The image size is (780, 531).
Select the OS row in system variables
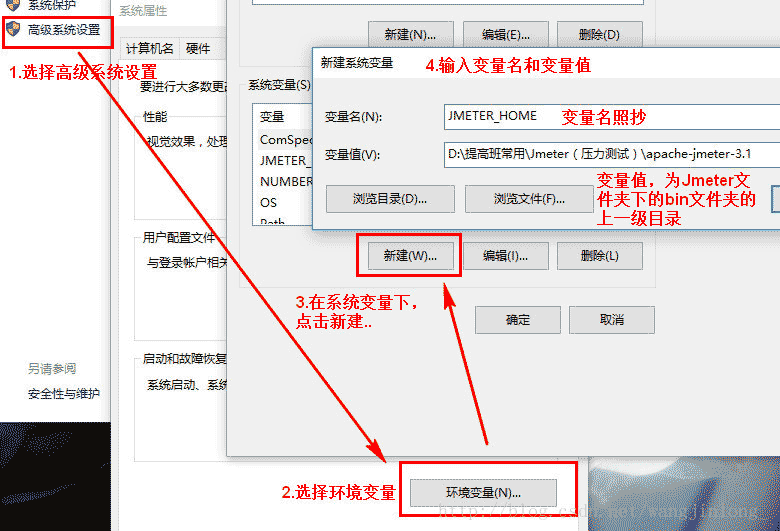point(284,203)
